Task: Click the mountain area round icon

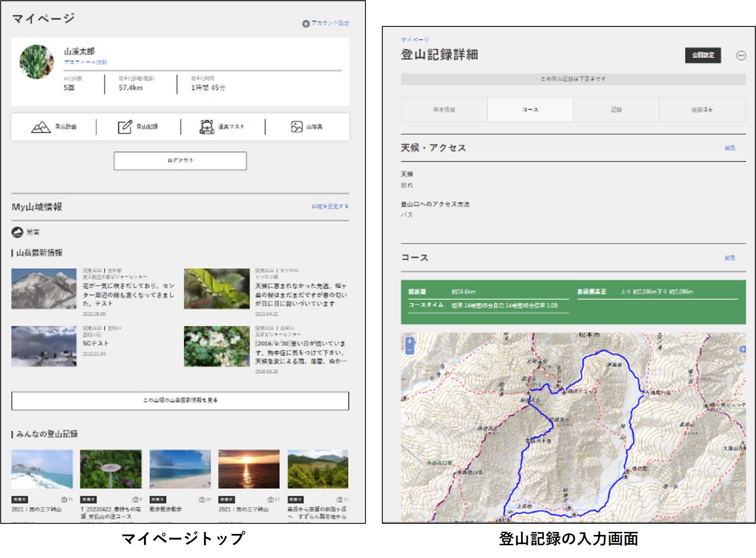Action: coord(17,232)
